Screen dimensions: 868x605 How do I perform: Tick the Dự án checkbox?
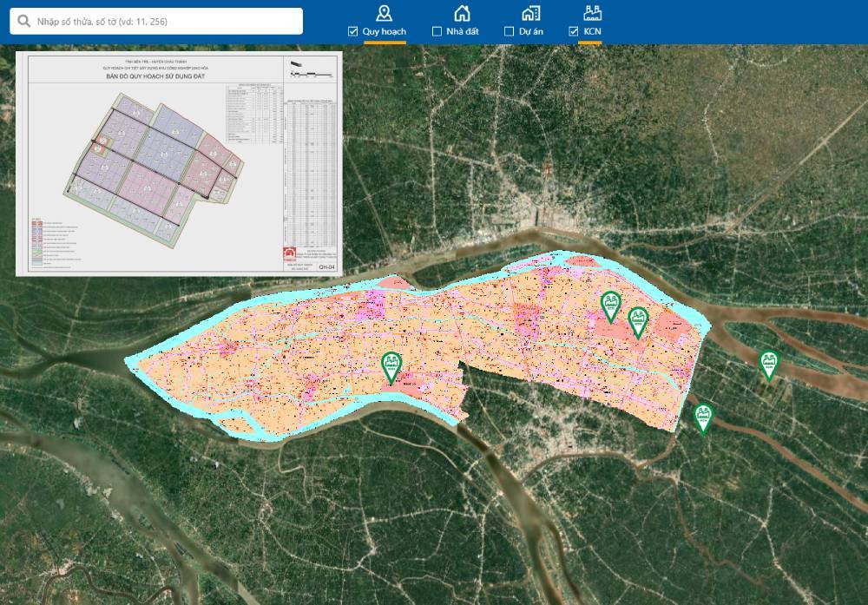click(510, 31)
